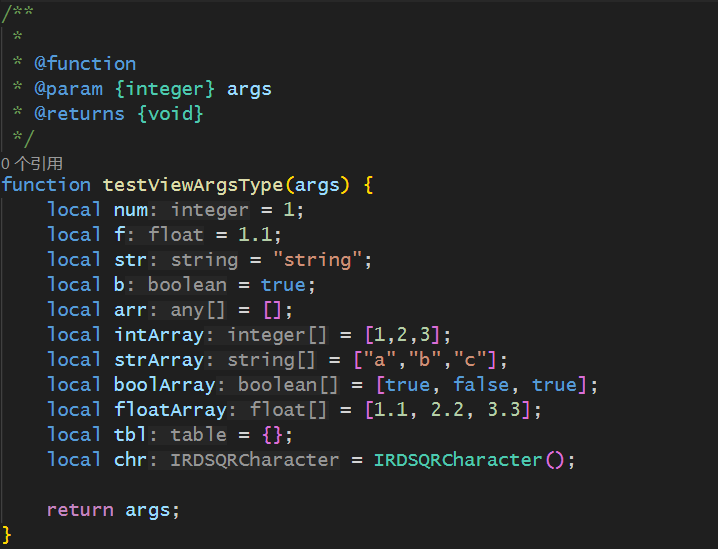Screen dimensions: 718x549
Task: Click the 'boolean[]' inlay type hint
Action: coord(288,385)
